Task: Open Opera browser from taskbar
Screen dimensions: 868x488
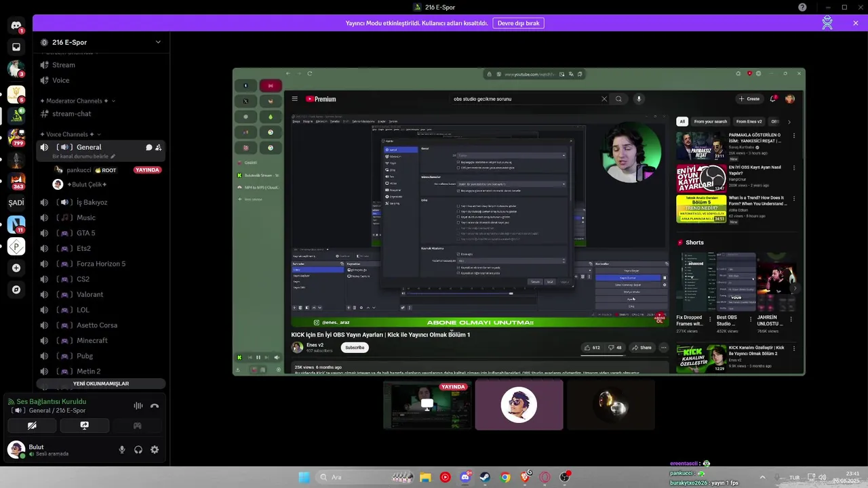Action: click(545, 477)
